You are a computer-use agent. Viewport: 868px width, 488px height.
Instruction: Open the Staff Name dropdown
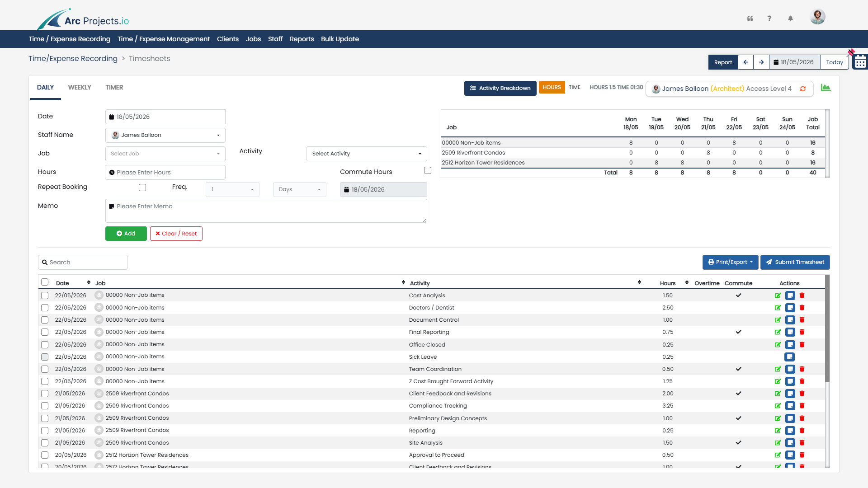[x=165, y=135]
